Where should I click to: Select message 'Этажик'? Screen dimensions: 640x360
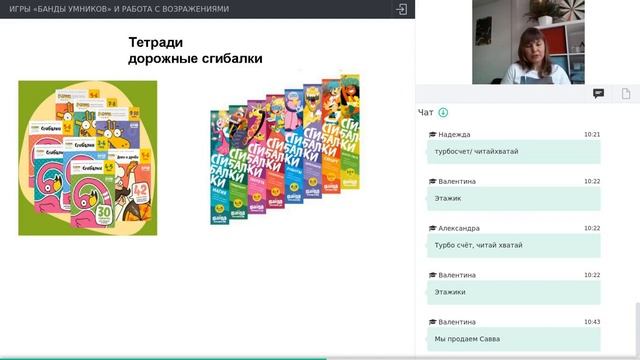(x=513, y=198)
